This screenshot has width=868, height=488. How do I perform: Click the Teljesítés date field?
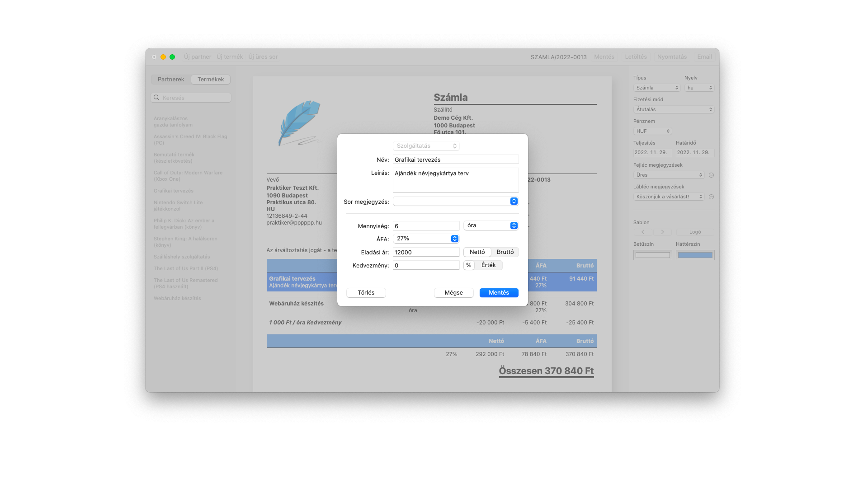(x=652, y=152)
